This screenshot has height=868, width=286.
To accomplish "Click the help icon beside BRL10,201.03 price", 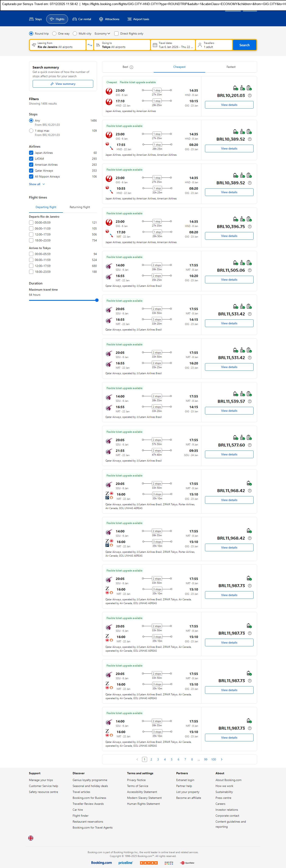I will tap(250, 95).
